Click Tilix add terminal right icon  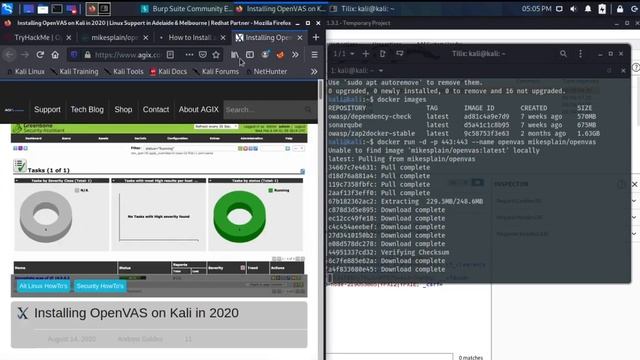[382, 53]
